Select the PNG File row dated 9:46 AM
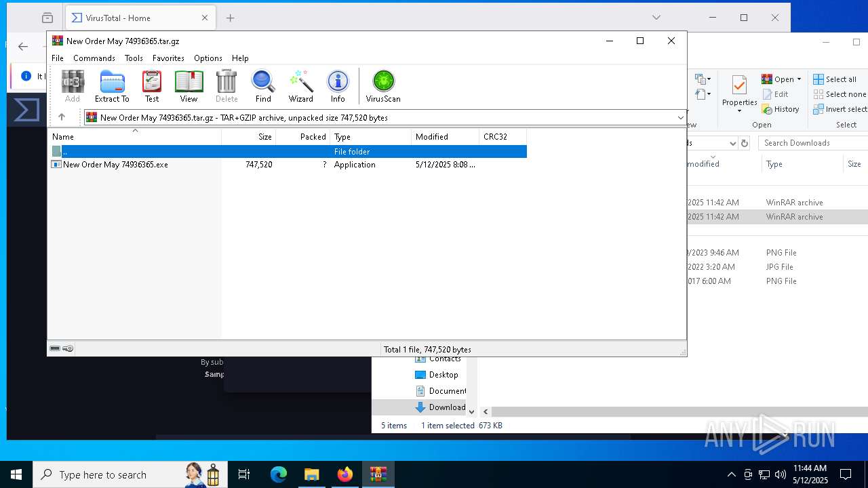The image size is (868, 488). (776, 253)
